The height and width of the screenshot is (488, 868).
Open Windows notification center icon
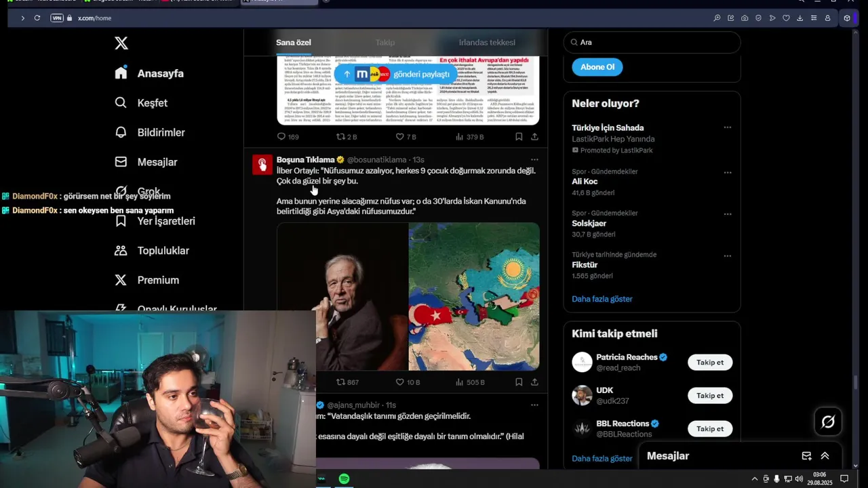point(844,479)
